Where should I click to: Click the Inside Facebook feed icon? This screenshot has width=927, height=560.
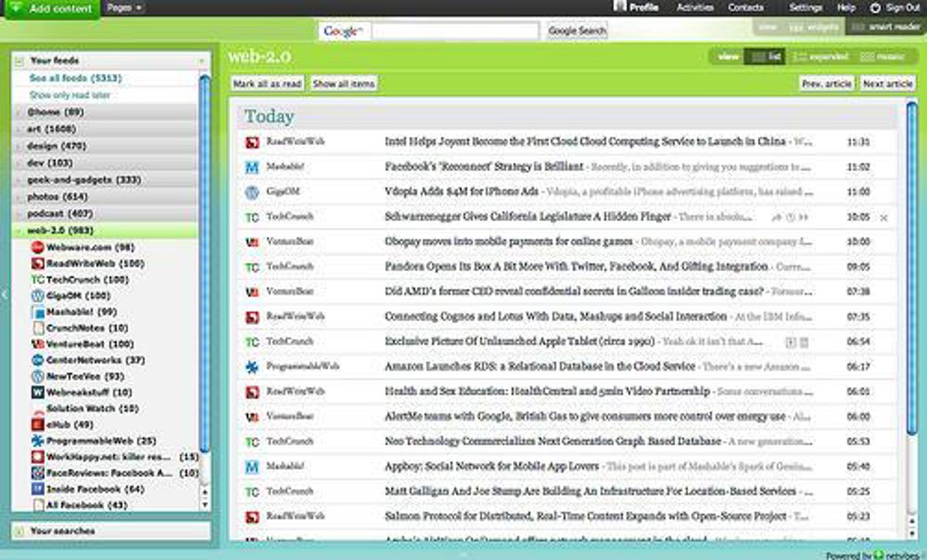(x=37, y=489)
